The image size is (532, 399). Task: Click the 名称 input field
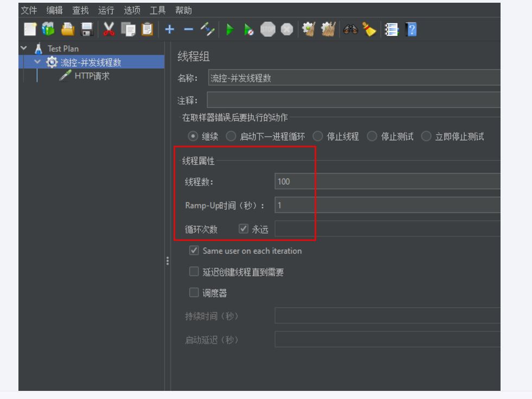[354, 78]
